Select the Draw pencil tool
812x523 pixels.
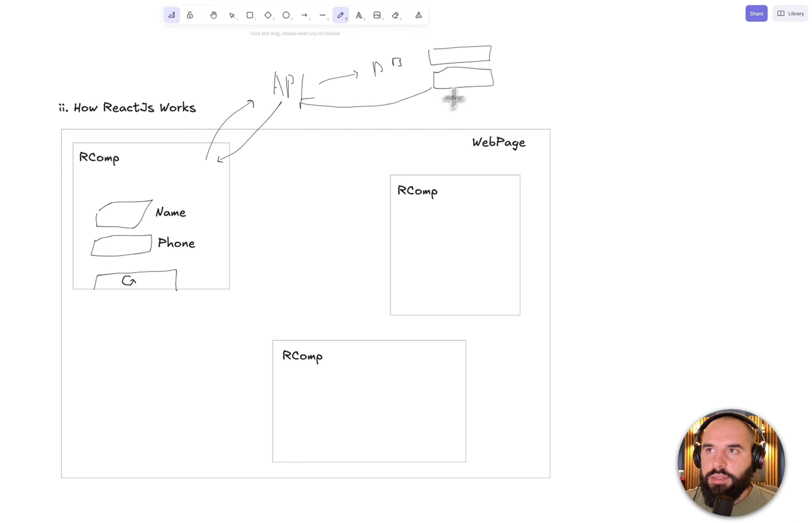[x=340, y=15]
